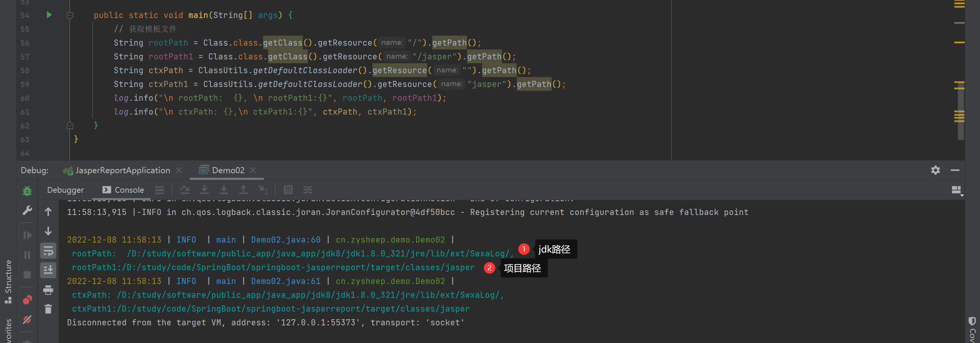Viewport: 980px width, 343px height.
Task: Collapse main method end fold marker at line 62
Action: click(70, 125)
